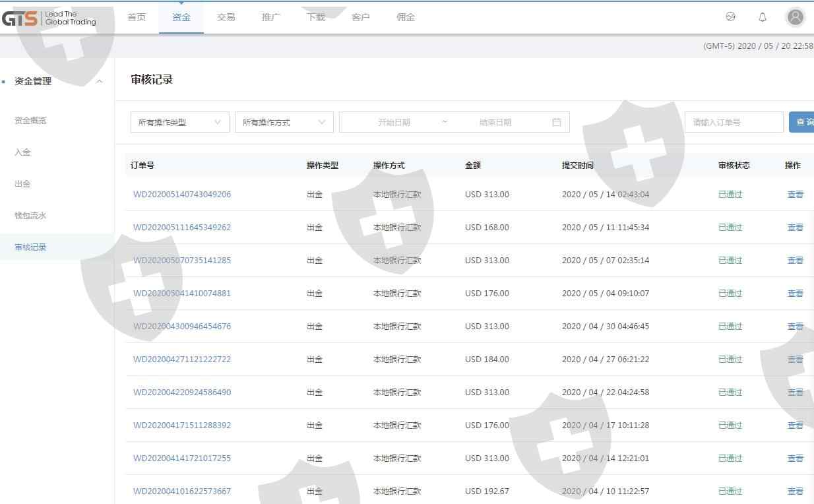Collapse the 资金管理 sidebar section

click(100, 81)
